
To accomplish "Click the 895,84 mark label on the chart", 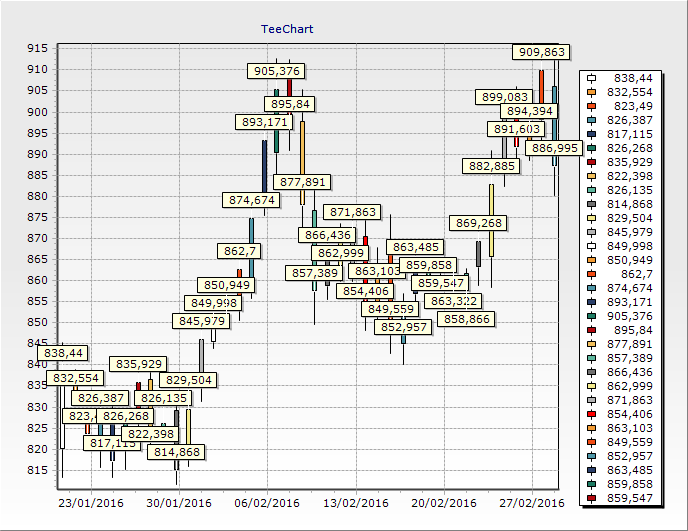I will 290,104.
